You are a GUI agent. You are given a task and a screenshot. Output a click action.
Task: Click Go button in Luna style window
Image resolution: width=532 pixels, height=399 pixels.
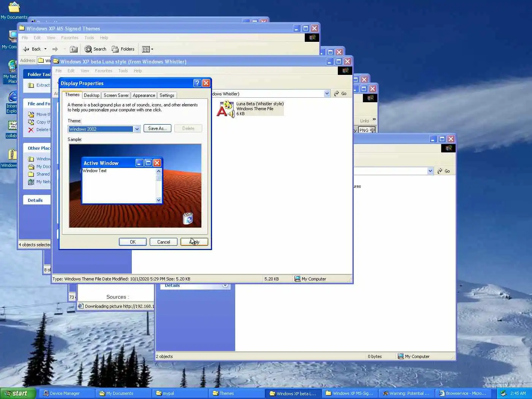(x=340, y=93)
